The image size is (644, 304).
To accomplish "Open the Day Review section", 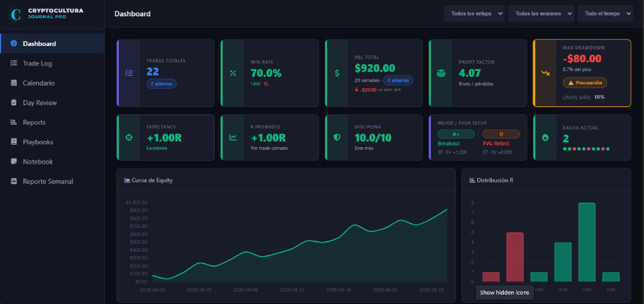I will coord(52,103).
